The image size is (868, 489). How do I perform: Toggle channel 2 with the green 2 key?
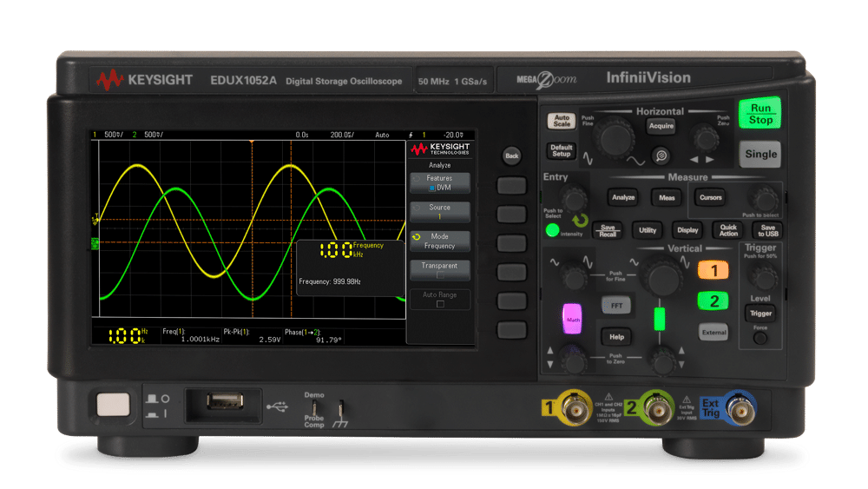coord(713,301)
